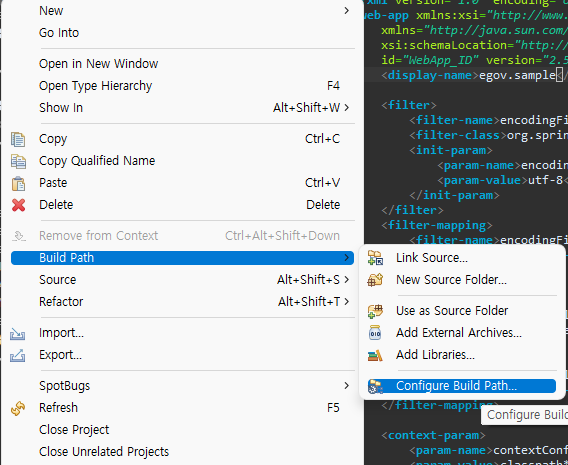Click the filter-mapping opening tag
568x465 pixels.
click(437, 225)
